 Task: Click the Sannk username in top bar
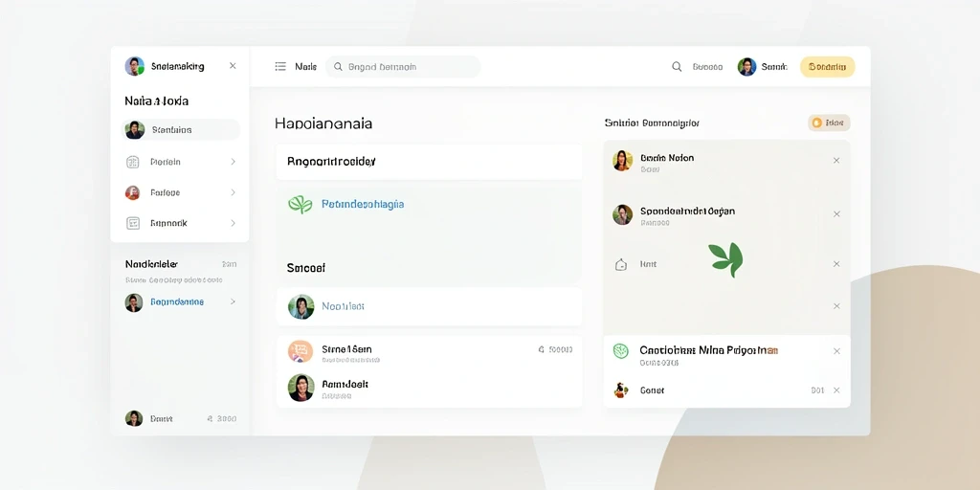click(x=774, y=66)
